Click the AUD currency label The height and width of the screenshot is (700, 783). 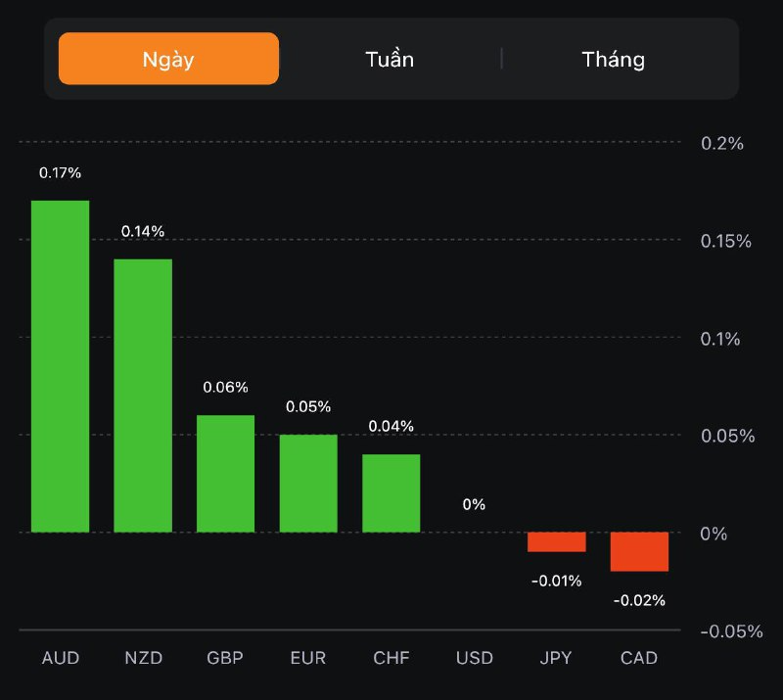pyautogui.click(x=61, y=658)
